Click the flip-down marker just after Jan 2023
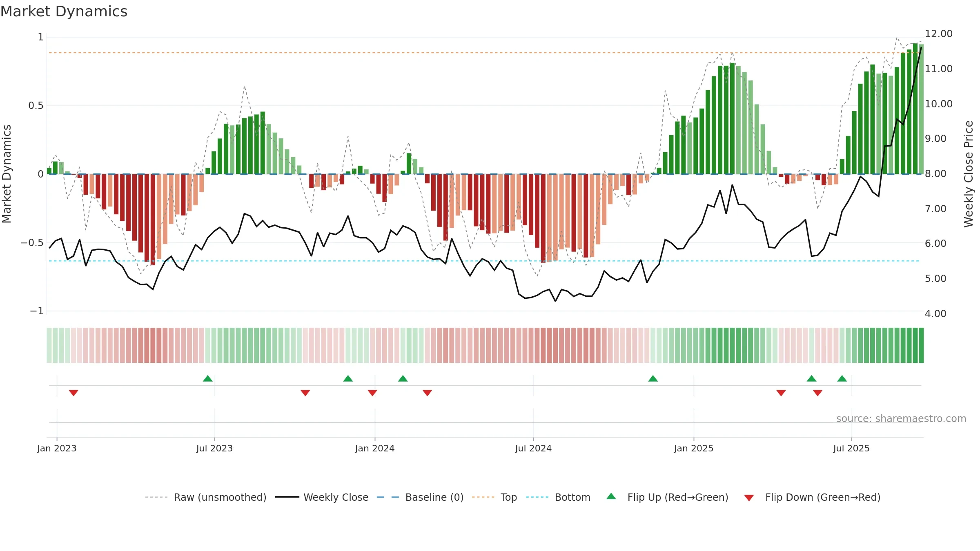This screenshot has width=980, height=551. (x=73, y=393)
